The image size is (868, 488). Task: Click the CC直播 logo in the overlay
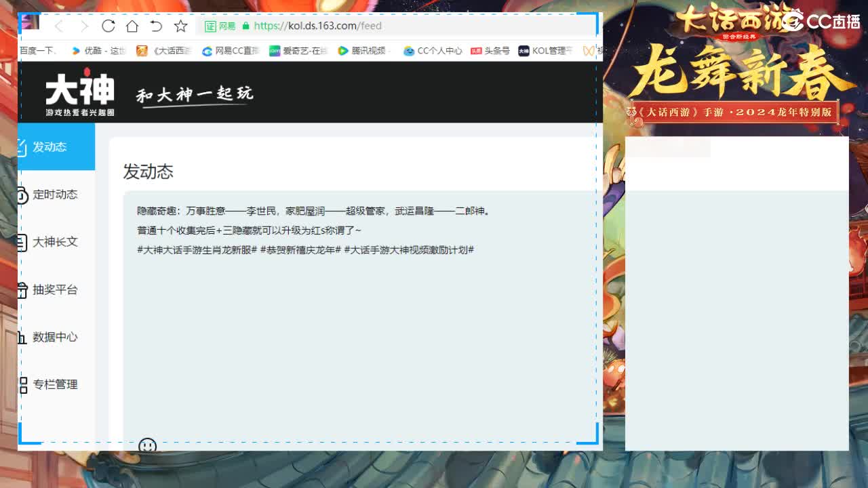pos(821,20)
